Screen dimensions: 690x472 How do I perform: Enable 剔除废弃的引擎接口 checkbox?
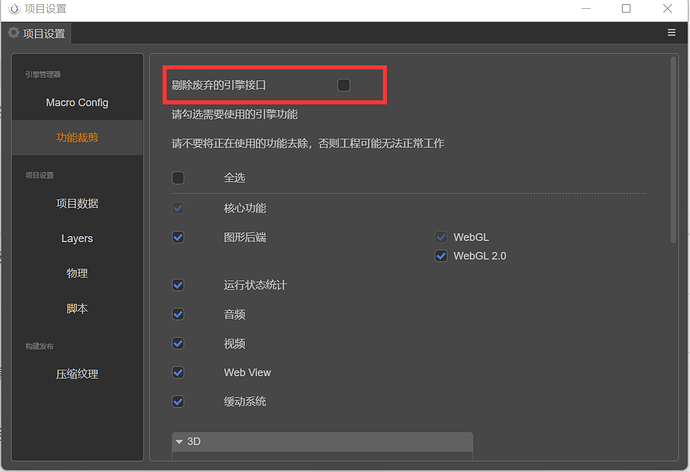[343, 85]
